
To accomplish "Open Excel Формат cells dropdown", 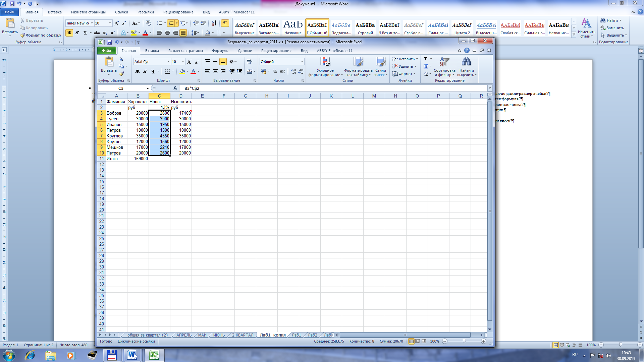I will (405, 74).
